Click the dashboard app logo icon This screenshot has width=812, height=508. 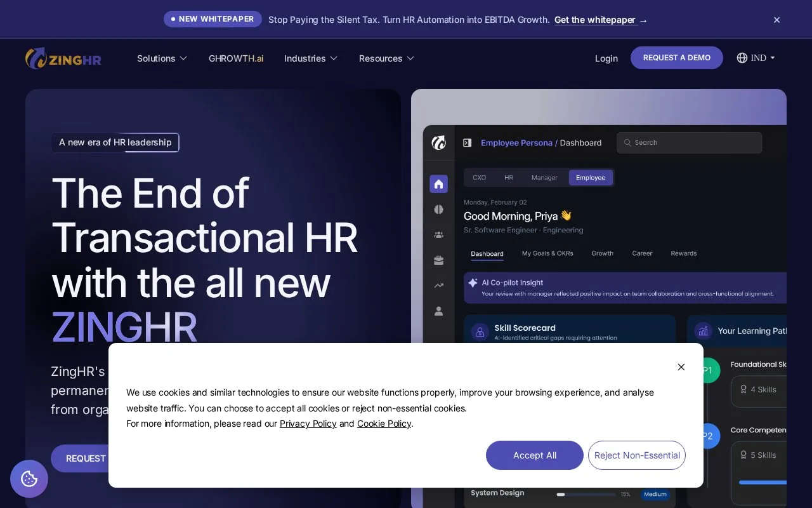click(438, 143)
